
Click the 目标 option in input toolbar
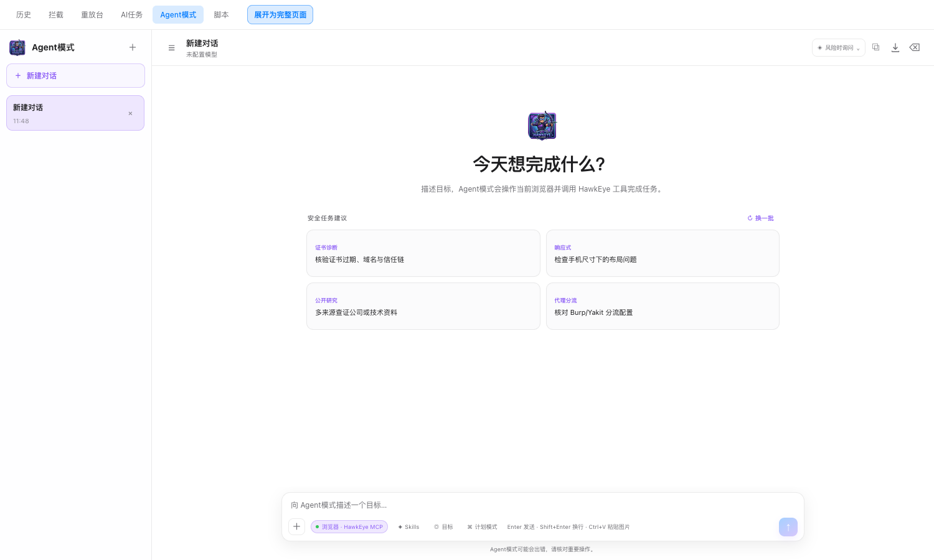[x=443, y=527]
